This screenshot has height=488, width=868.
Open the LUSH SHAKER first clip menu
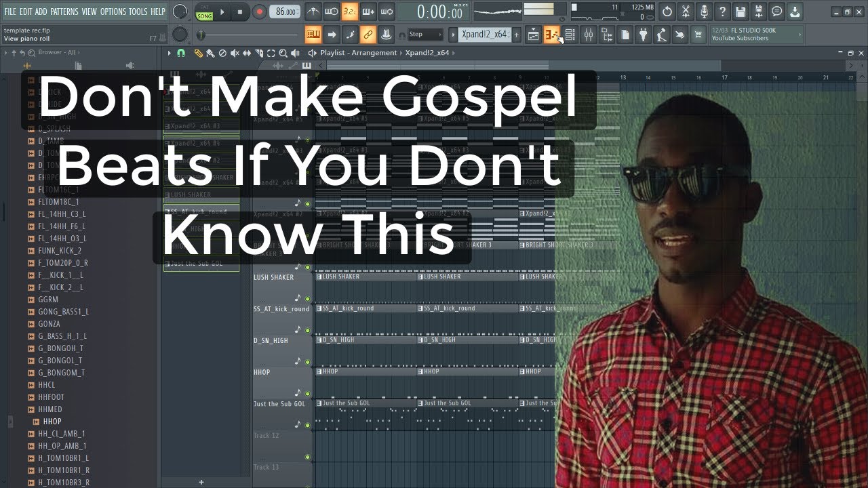319,277
